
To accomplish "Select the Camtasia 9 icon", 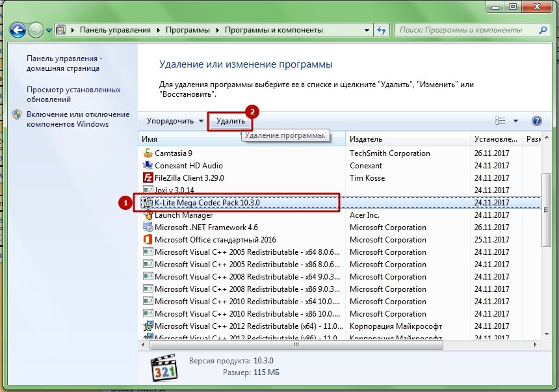I will point(148,153).
